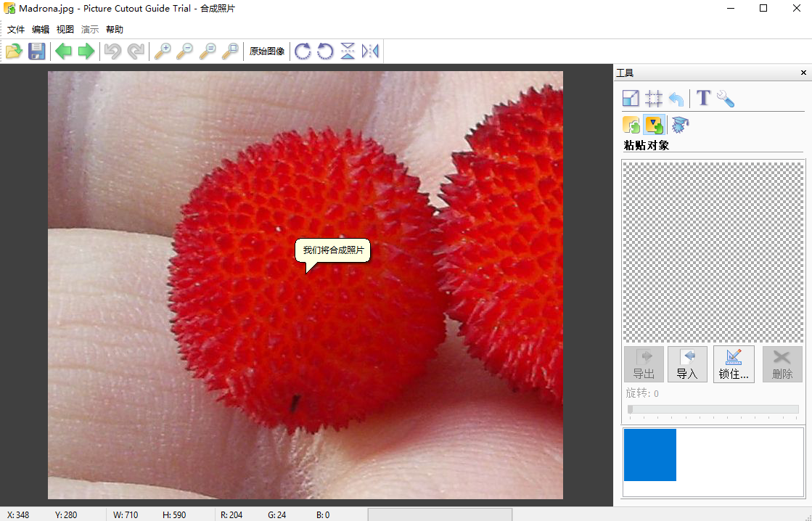Select the resize tool in the tools panel
This screenshot has height=521, width=812.
click(x=631, y=99)
